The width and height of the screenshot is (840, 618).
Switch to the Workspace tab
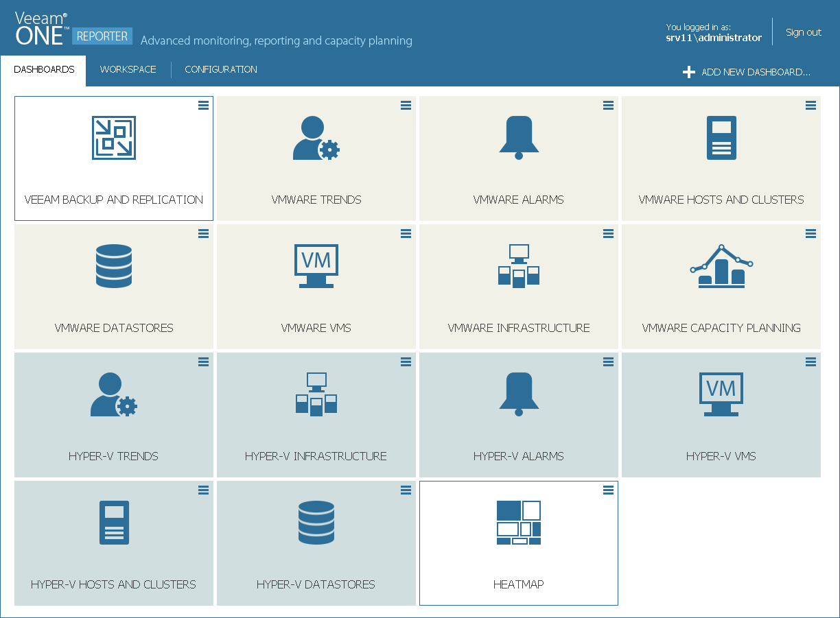tap(128, 70)
